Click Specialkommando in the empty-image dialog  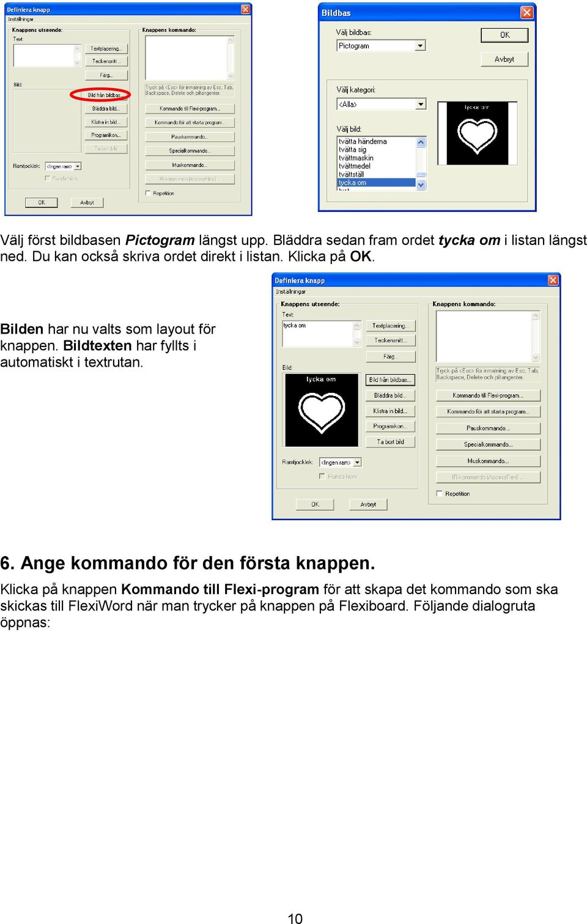pos(190,150)
